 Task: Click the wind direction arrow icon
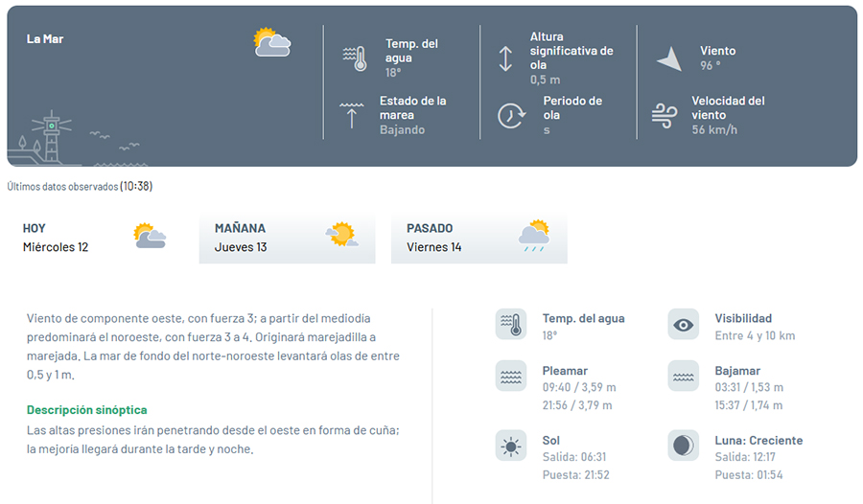tap(669, 58)
